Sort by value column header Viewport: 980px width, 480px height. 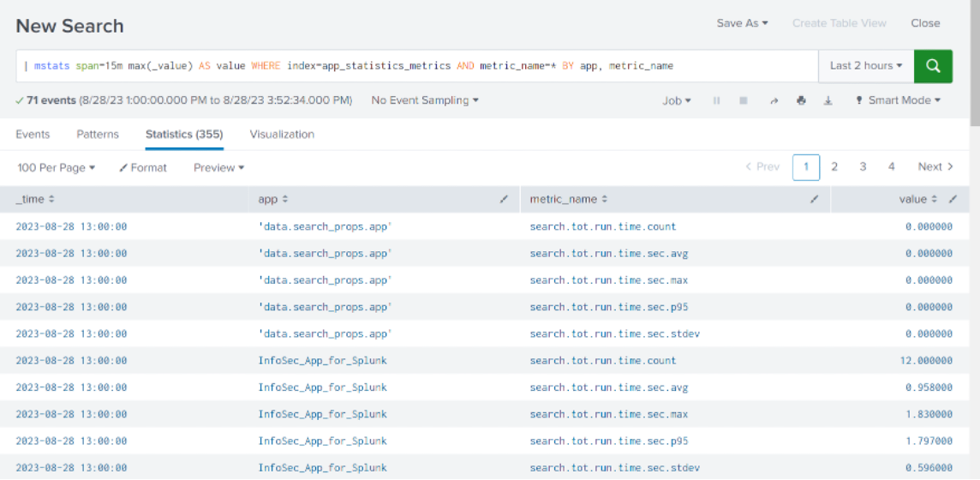click(918, 200)
